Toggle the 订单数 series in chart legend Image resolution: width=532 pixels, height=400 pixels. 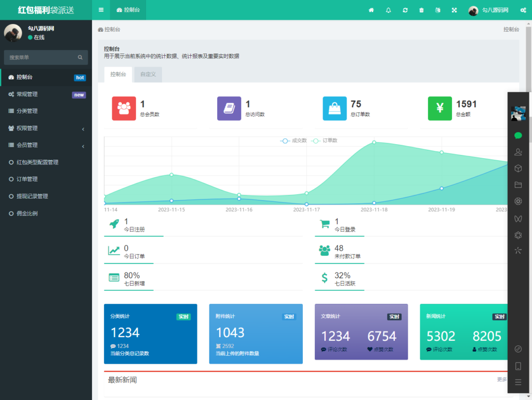point(325,140)
